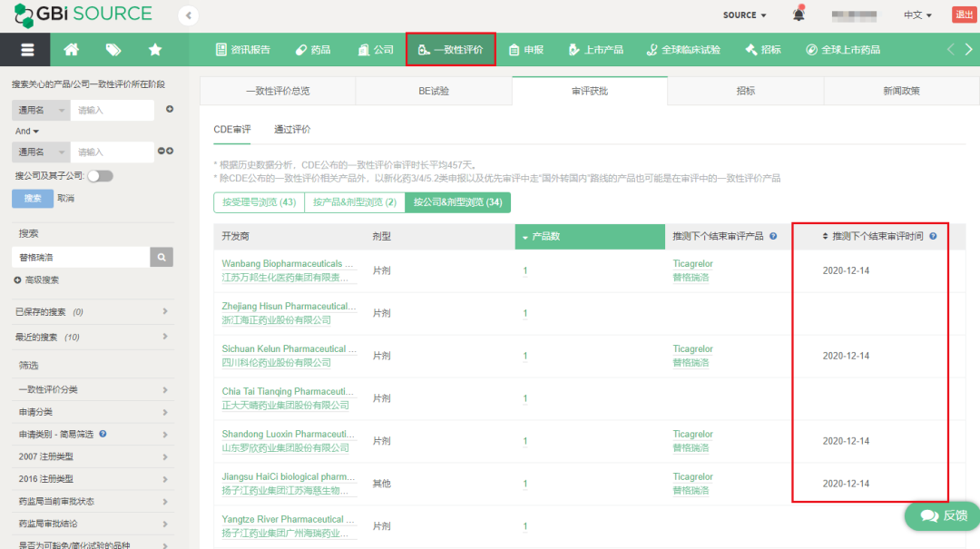
Task: Click the 退出 logout button
Action: [x=965, y=15]
